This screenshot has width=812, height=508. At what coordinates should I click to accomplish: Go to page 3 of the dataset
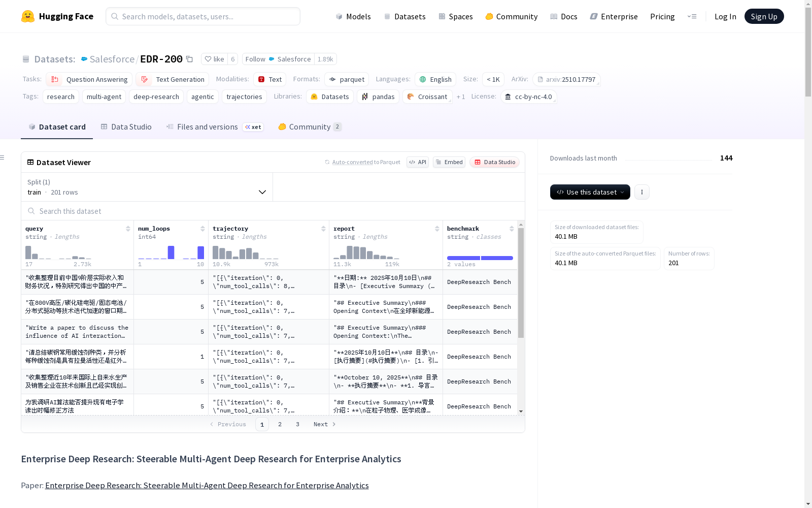coord(297,424)
